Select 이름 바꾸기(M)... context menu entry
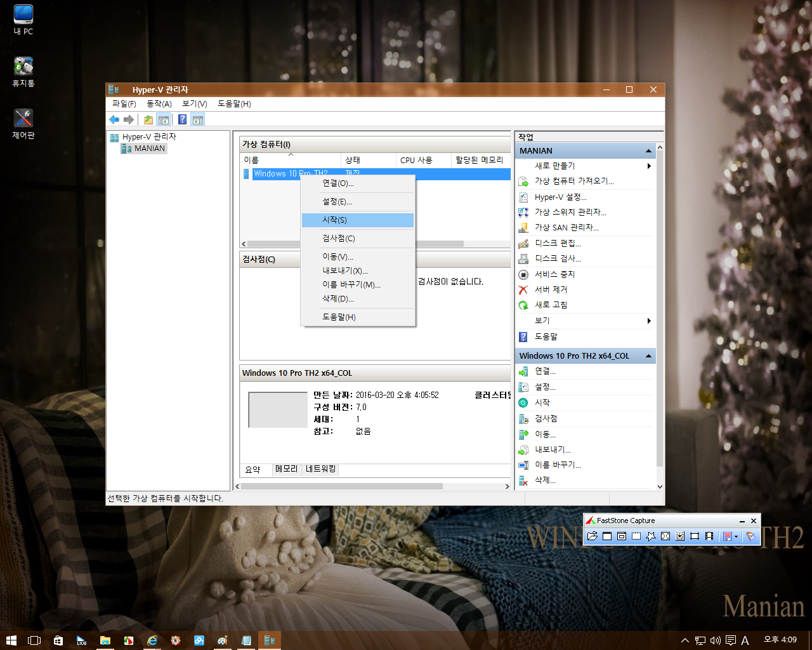812x650 pixels. point(358,285)
